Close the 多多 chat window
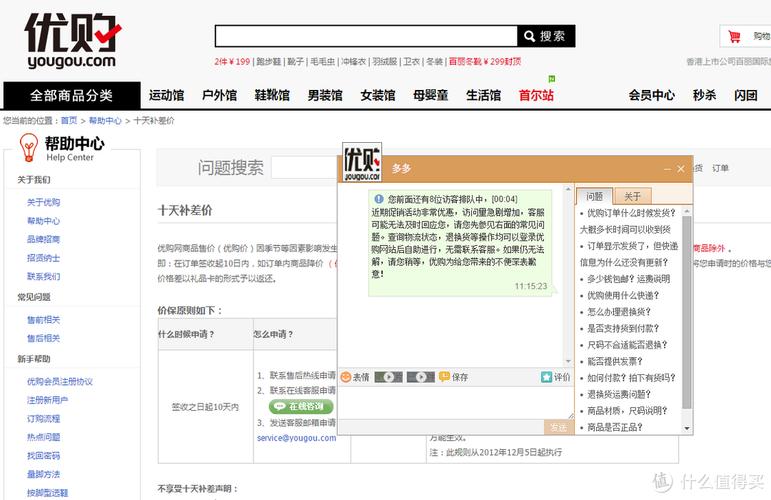The image size is (771, 500). click(x=681, y=169)
